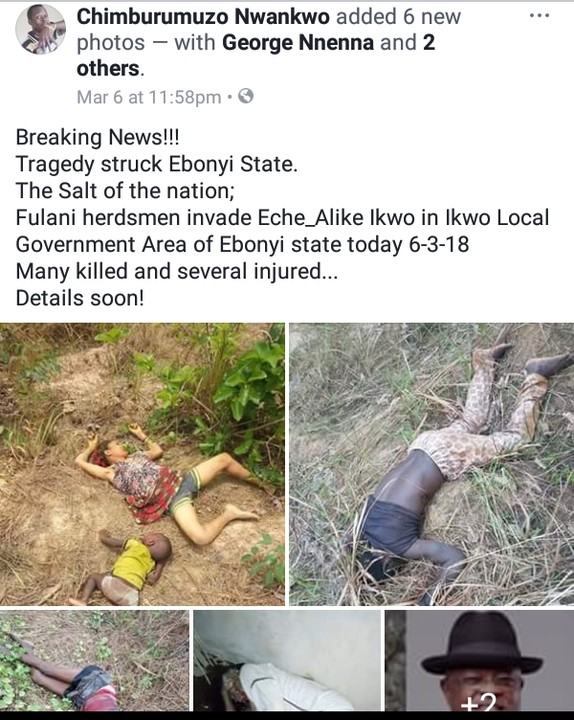
Task: Click the "Details soon!" line of the post
Action: (80, 298)
